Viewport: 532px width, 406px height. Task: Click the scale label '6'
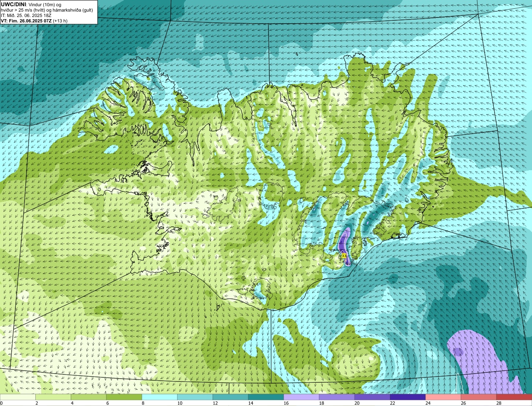(107, 403)
